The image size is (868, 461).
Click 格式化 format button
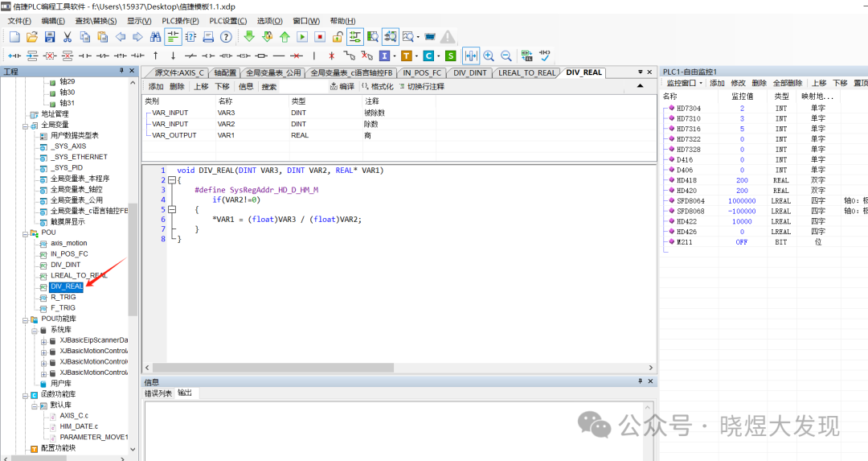coord(378,86)
